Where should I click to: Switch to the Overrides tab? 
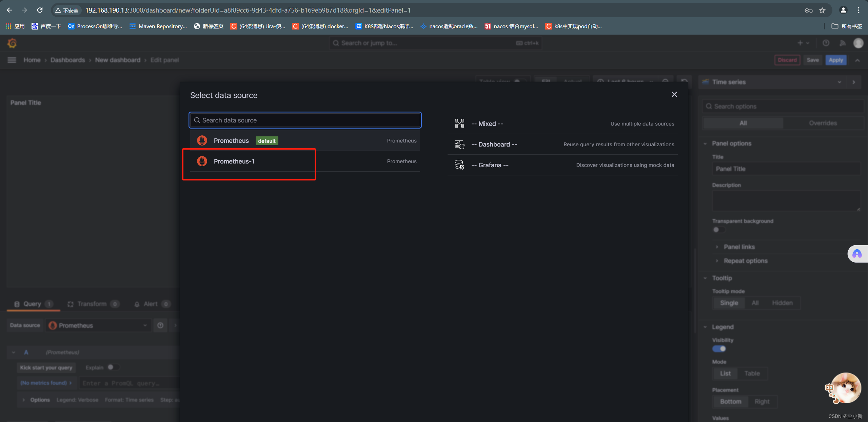pyautogui.click(x=823, y=123)
